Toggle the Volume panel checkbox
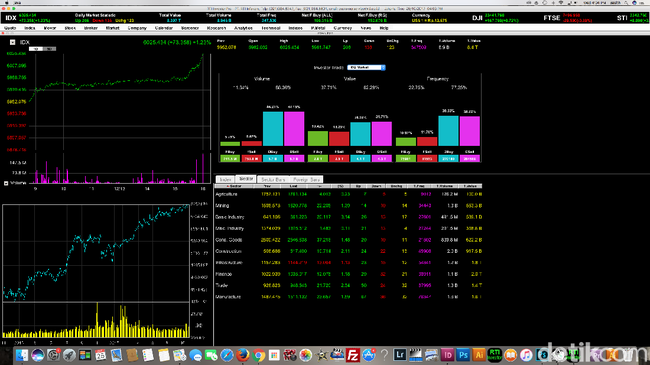 (x=6, y=183)
